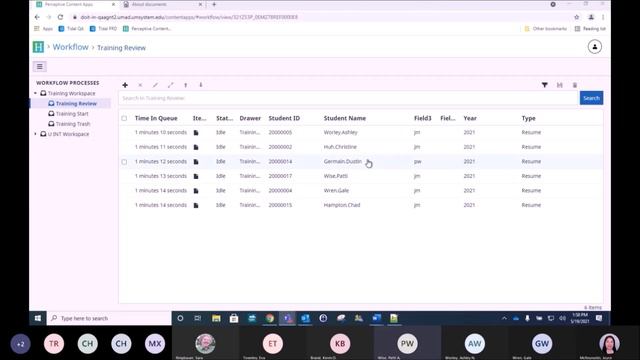Open document icon in Worley, Ashley row
This screenshot has height=360, width=640.
coord(196,133)
